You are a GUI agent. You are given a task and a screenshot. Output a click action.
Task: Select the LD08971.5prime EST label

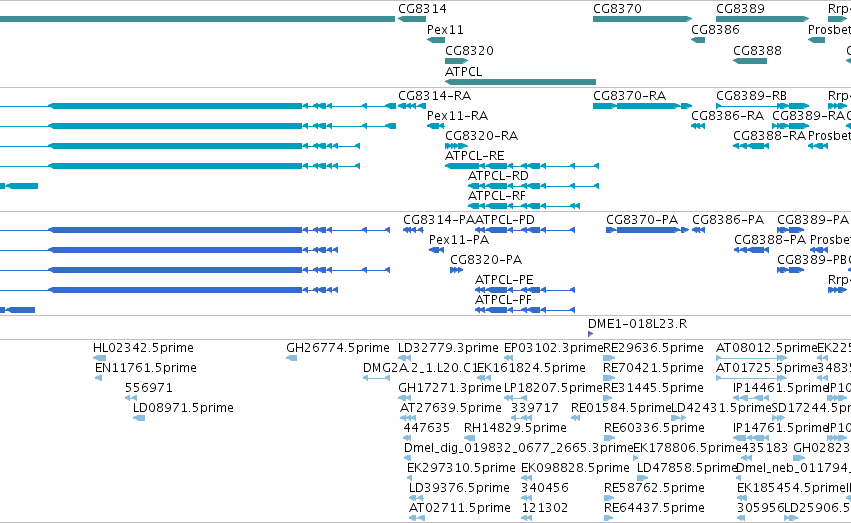(183, 409)
